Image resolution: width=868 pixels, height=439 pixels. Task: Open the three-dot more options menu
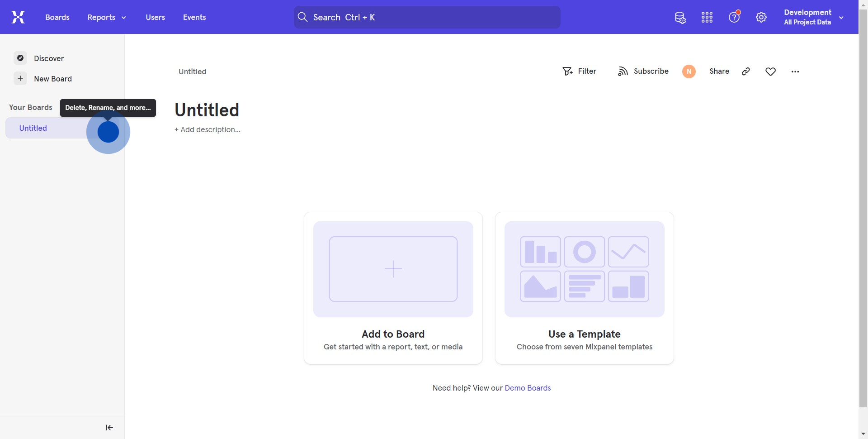[795, 72]
